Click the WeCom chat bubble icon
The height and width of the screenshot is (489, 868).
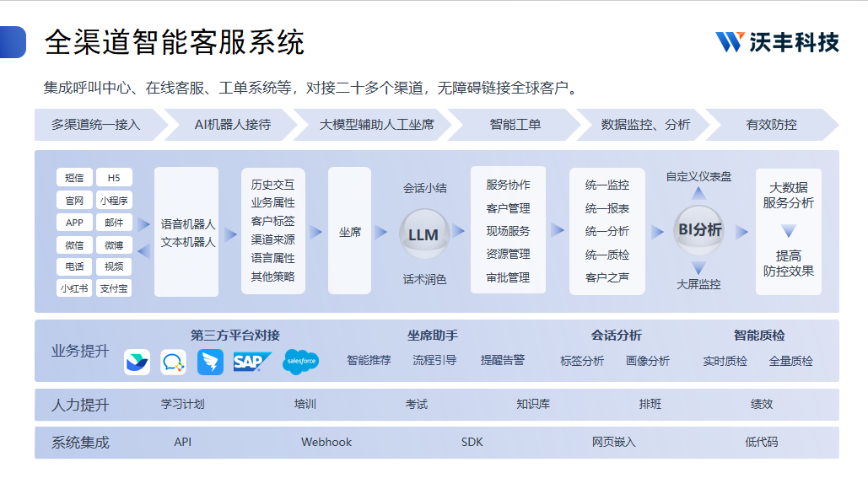[174, 362]
